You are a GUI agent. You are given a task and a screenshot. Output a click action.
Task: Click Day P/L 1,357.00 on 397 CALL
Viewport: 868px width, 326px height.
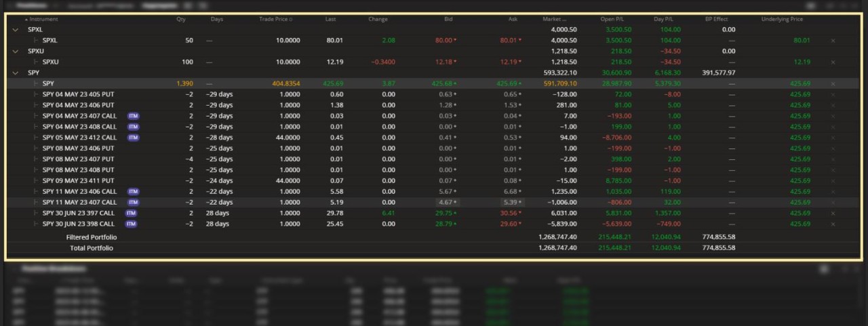point(668,213)
